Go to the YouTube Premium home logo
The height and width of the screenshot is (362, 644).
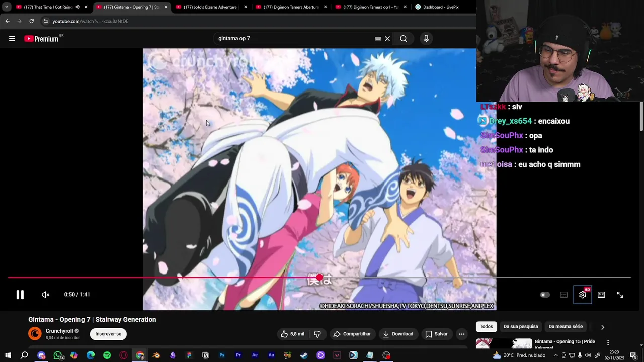[41, 39]
